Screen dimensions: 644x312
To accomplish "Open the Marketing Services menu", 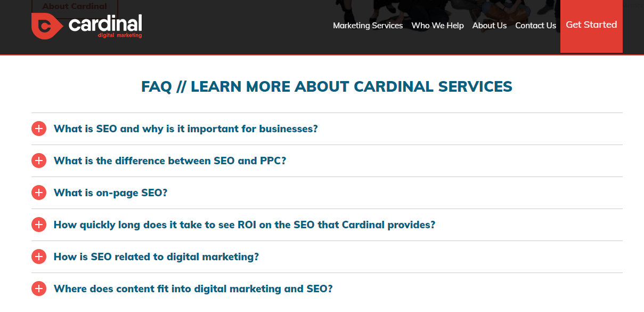I will click(368, 26).
